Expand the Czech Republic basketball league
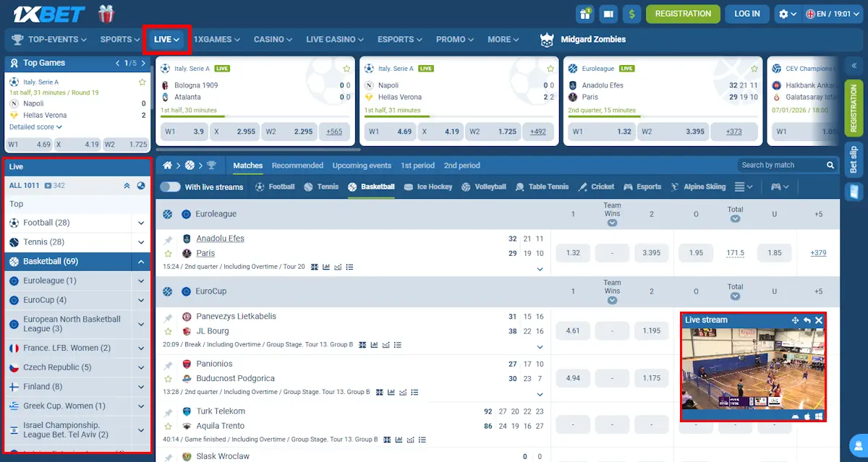 click(x=141, y=367)
